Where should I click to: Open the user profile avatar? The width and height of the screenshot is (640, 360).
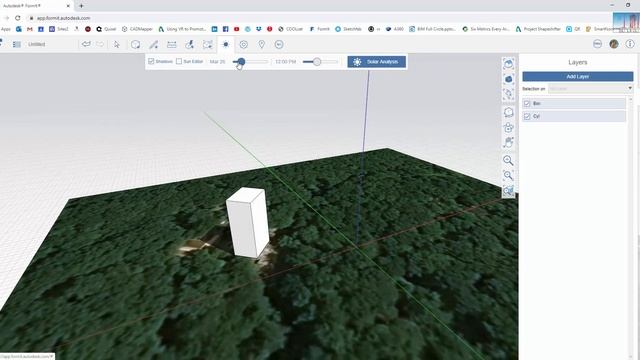tap(614, 44)
